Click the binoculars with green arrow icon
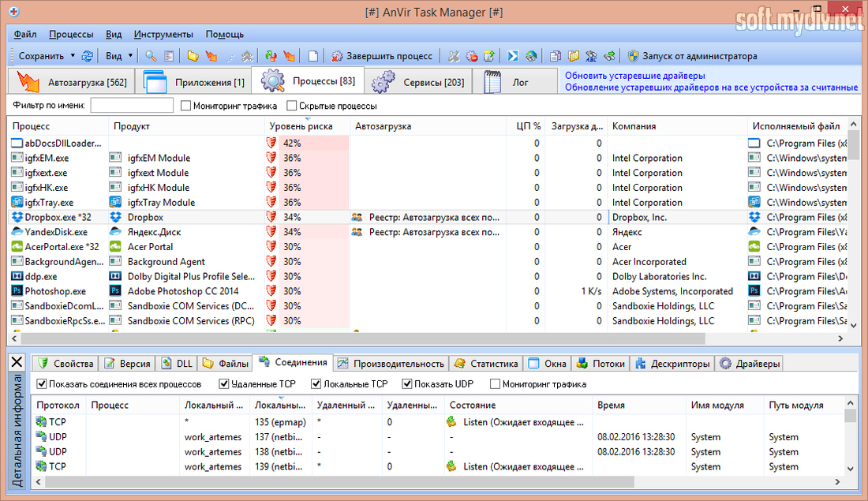Image resolution: width=868 pixels, height=501 pixels. (609, 56)
